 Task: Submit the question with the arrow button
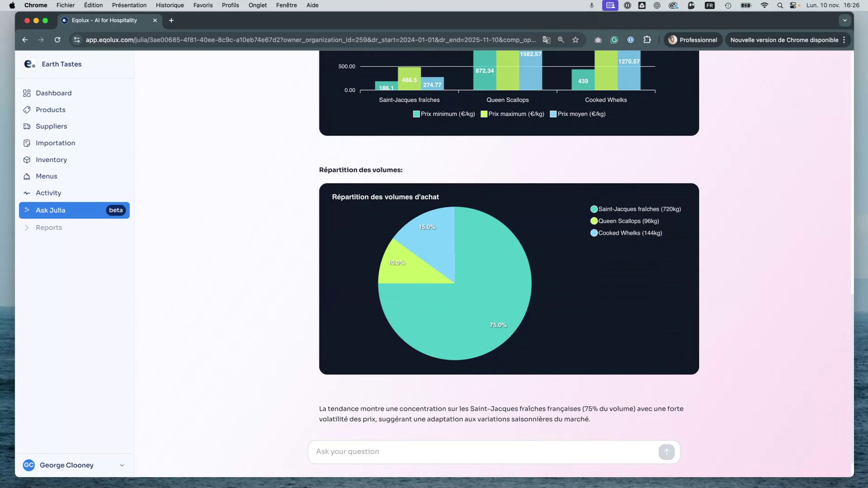pos(666,452)
